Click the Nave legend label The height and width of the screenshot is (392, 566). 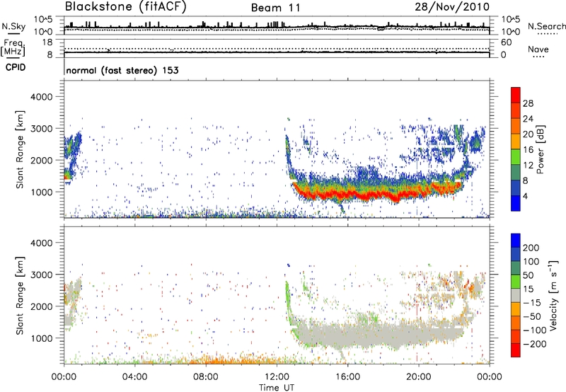click(x=538, y=50)
